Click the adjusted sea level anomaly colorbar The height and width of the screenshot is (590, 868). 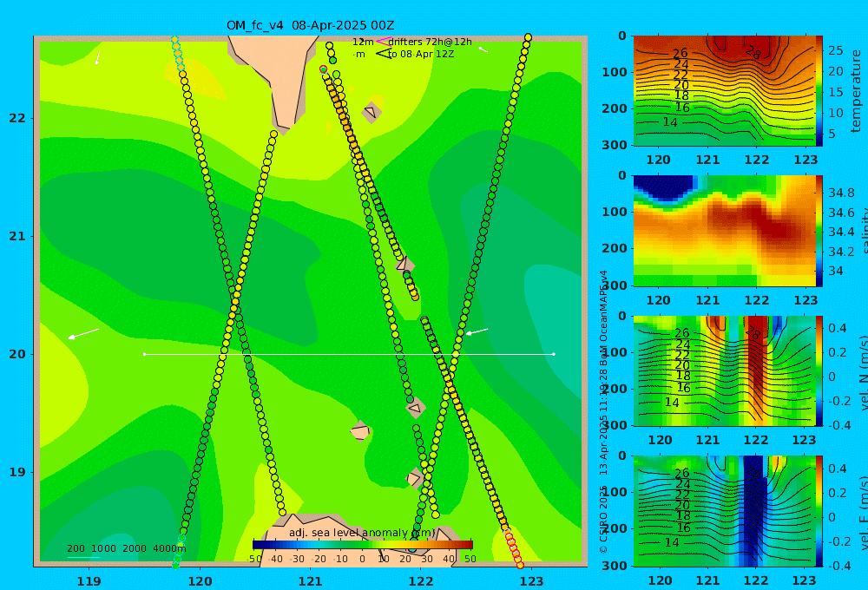coord(363,545)
